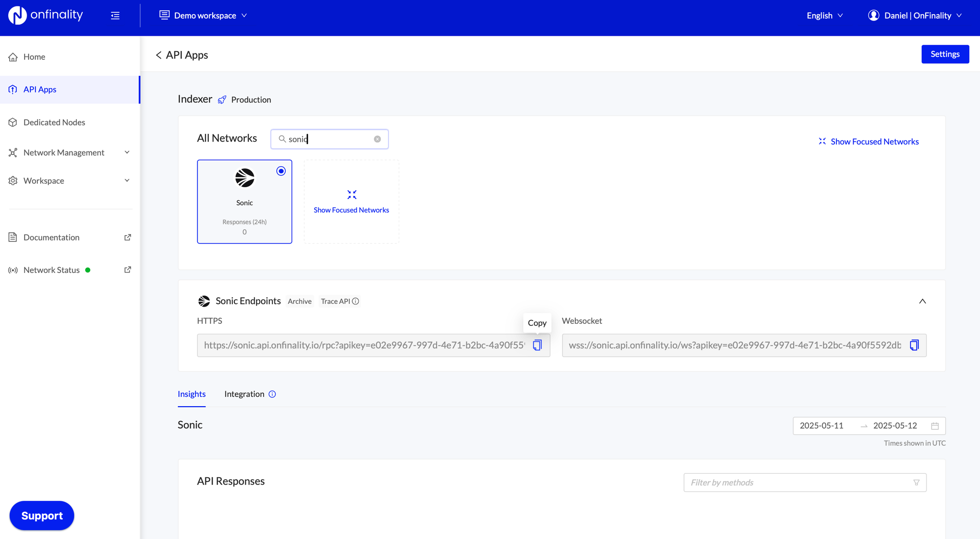Open the English language dropdown
This screenshot has width=980, height=539.
824,15
